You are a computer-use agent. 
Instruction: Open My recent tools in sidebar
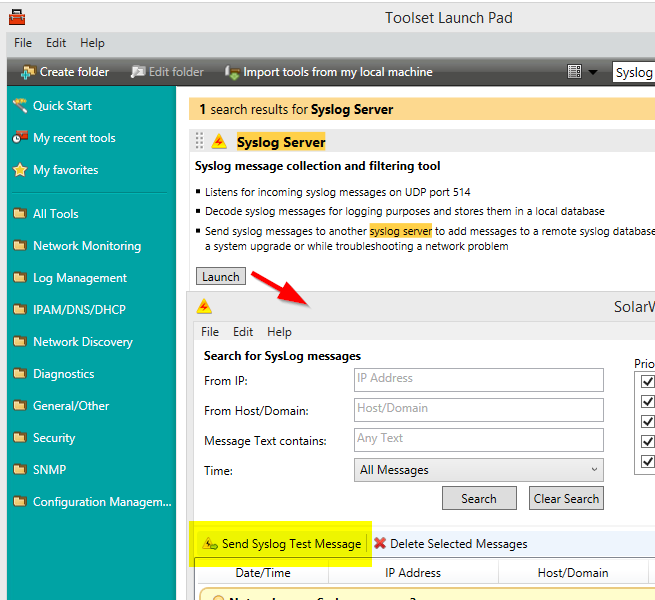coord(74,138)
